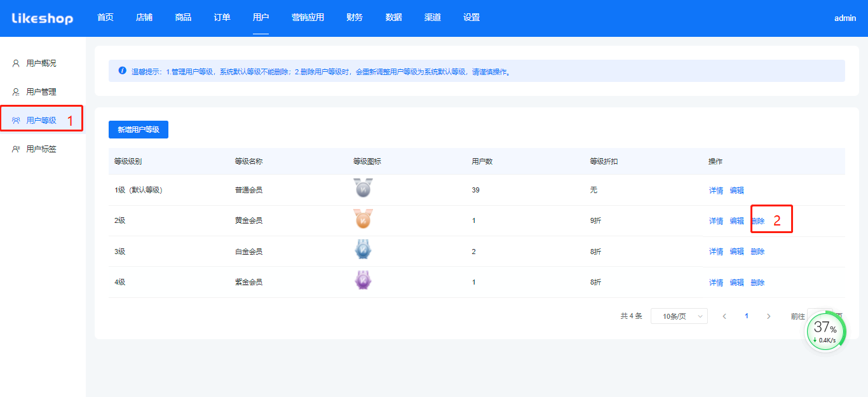Open the 营销应用 top menu
868x397 pixels.
(x=308, y=18)
